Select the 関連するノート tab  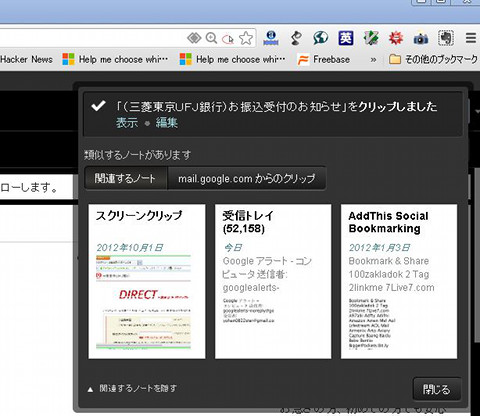pyautogui.click(x=126, y=178)
